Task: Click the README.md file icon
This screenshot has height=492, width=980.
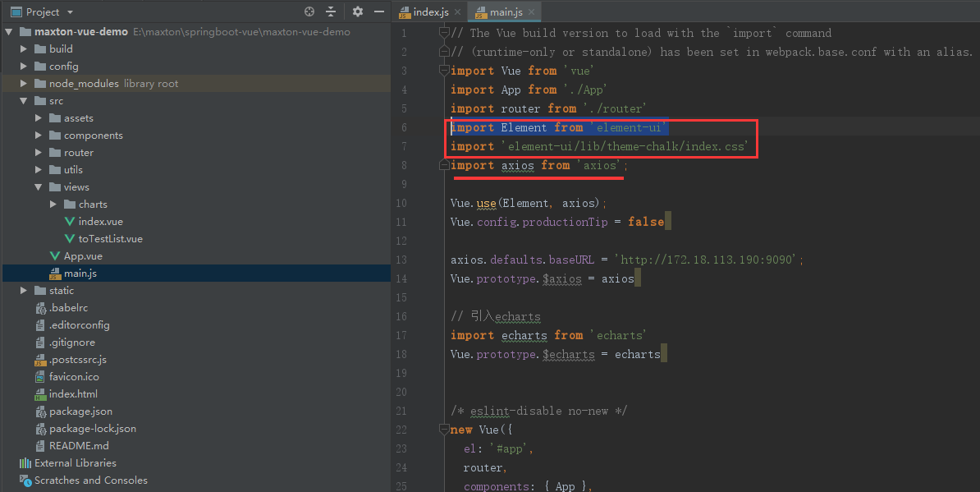Action: tap(40, 446)
